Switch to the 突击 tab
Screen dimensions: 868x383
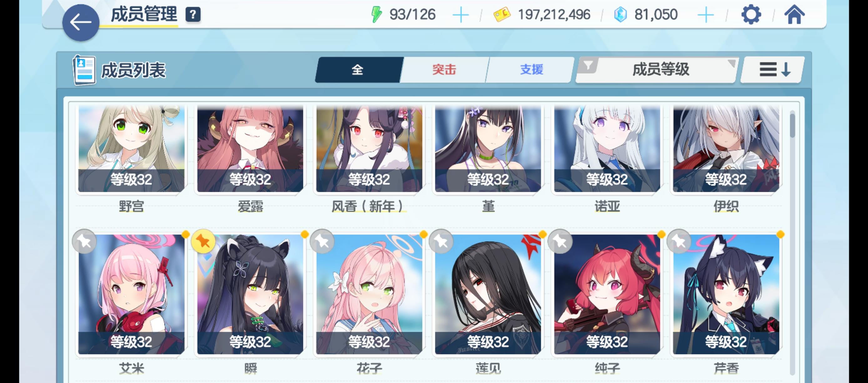444,70
